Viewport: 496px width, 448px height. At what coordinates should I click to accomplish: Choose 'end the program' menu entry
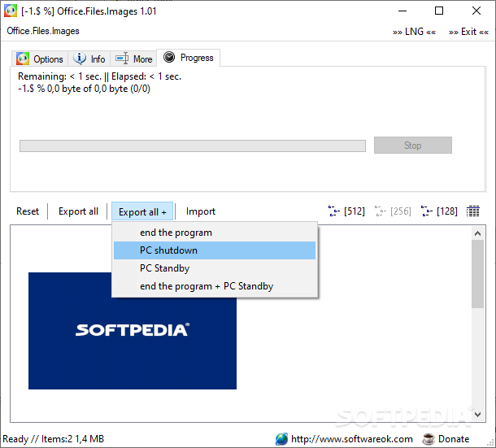215,233
